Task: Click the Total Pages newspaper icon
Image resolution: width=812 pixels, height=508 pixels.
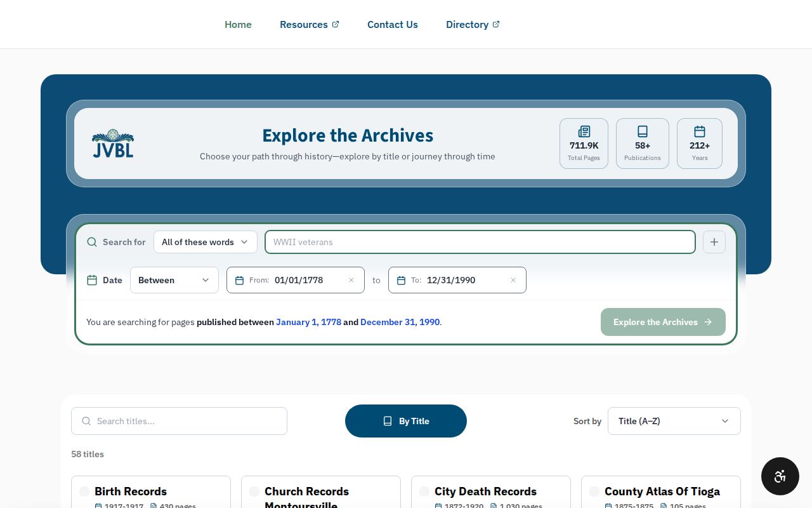Action: click(x=584, y=131)
